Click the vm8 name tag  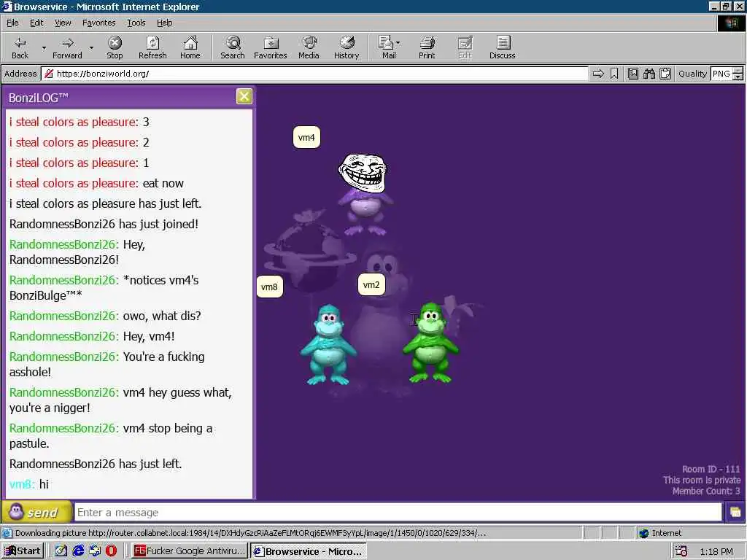pyautogui.click(x=269, y=287)
